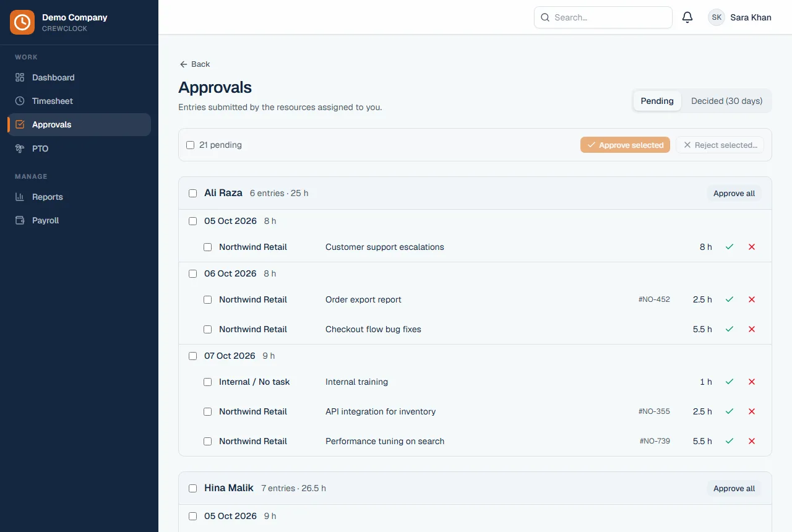Focus the Search input field
Screen dimensions: 792x532
pyautogui.click(x=603, y=17)
